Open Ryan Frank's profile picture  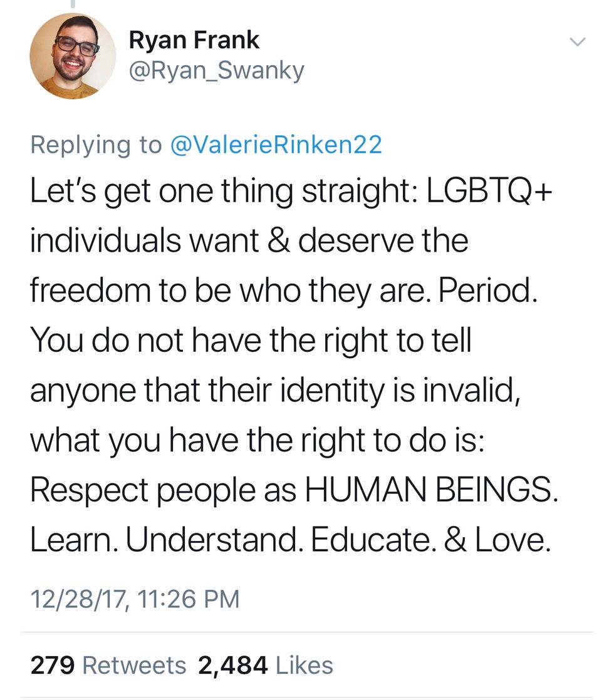pos(72,56)
